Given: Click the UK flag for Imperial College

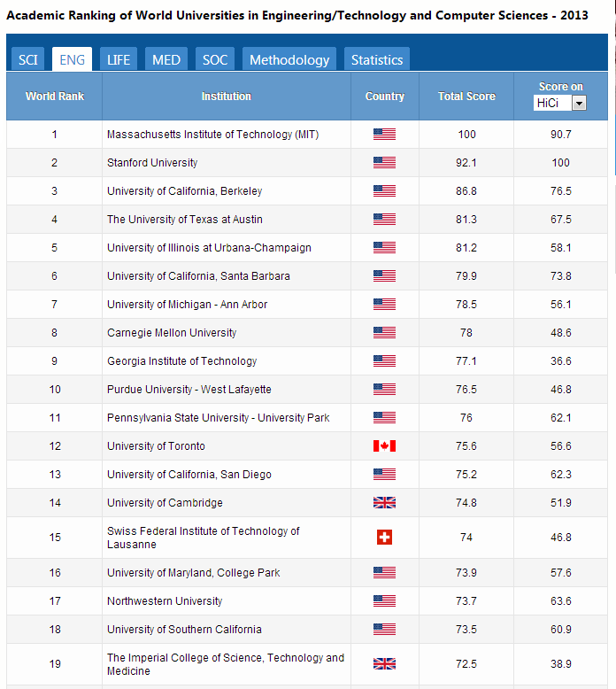Looking at the screenshot, I should [x=385, y=663].
